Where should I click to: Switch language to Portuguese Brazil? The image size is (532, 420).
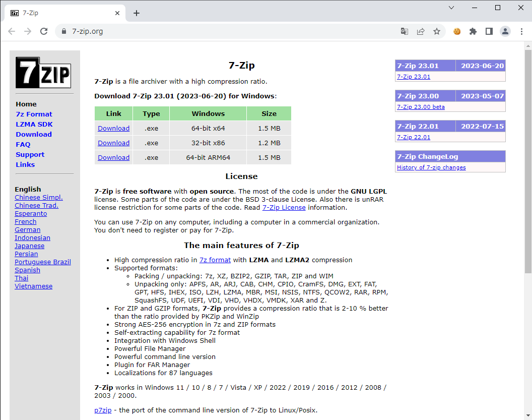43,262
